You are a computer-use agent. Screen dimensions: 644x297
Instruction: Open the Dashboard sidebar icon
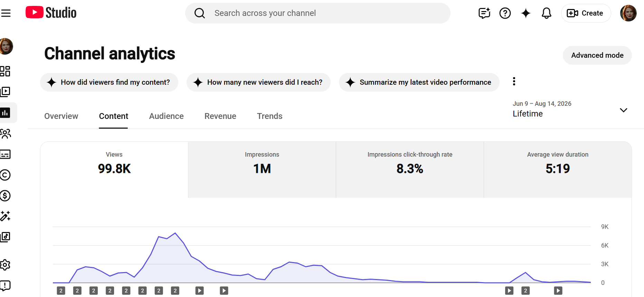click(x=5, y=71)
